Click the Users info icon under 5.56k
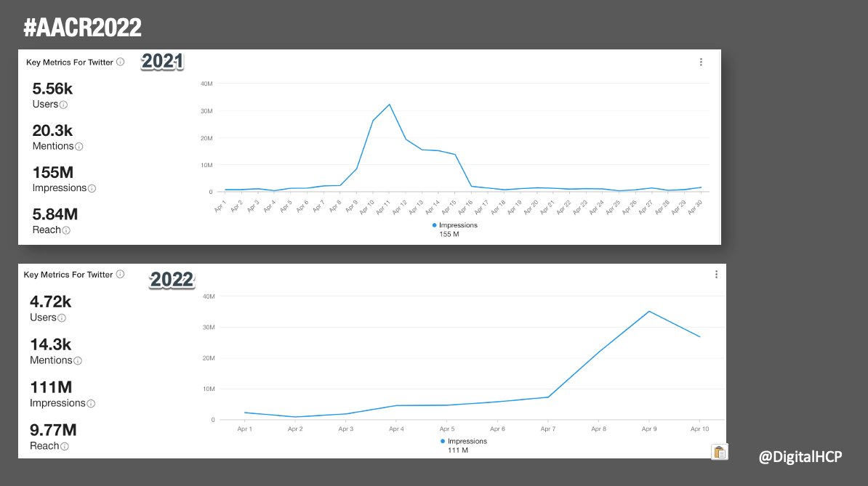Image resolution: width=868 pixels, height=486 pixels. click(64, 105)
